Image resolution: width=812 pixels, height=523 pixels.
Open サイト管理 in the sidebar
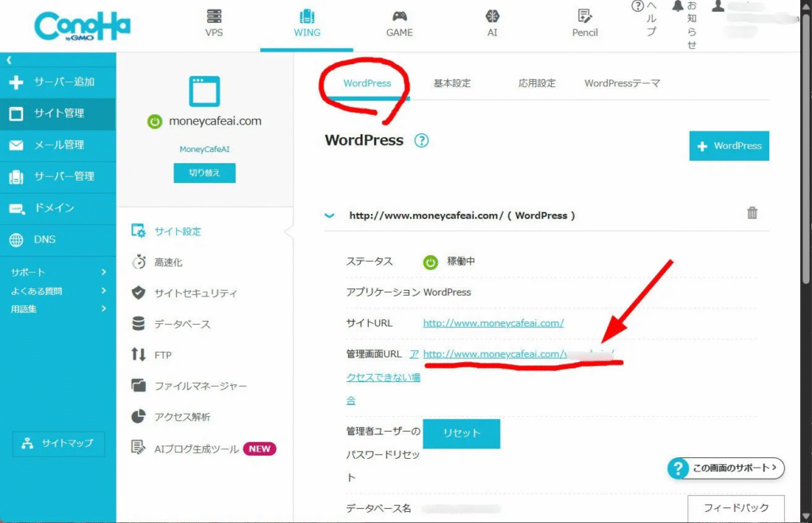tap(58, 114)
